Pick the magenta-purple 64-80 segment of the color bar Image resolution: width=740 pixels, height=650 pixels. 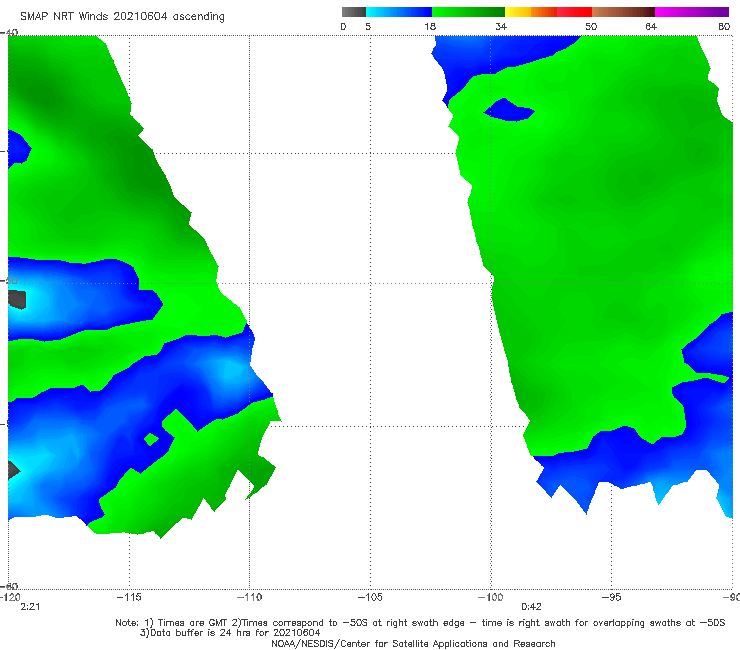(692, 12)
